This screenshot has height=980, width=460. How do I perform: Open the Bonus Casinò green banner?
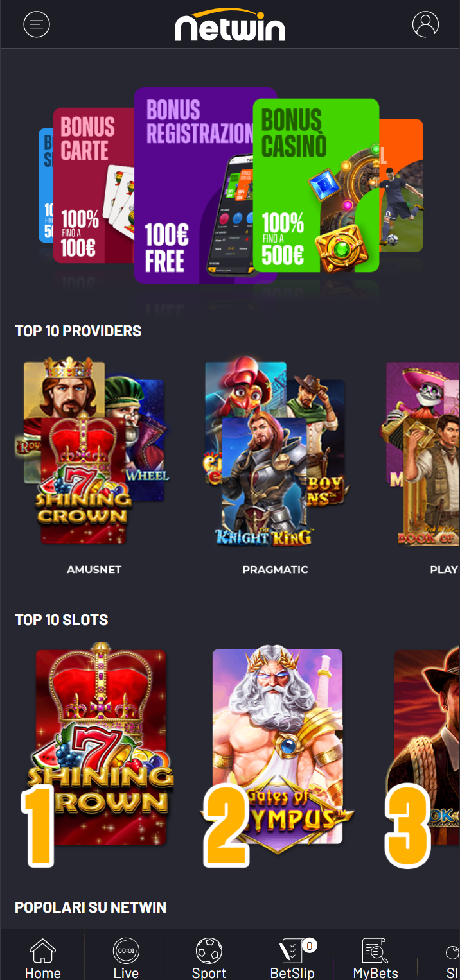click(315, 185)
